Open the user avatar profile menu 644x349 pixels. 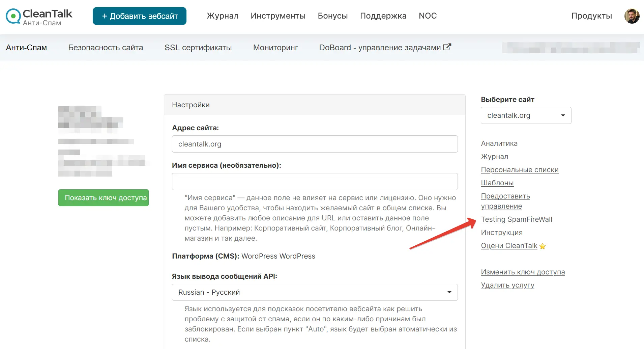[x=632, y=16]
